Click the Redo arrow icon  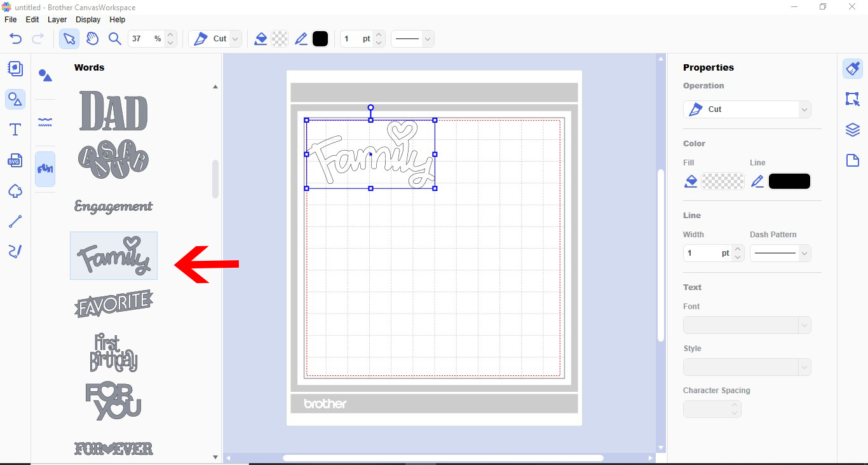pos(37,39)
